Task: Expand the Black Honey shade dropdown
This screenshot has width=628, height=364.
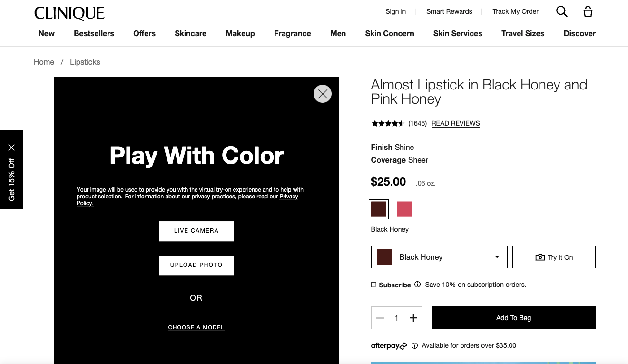Action: (x=439, y=257)
